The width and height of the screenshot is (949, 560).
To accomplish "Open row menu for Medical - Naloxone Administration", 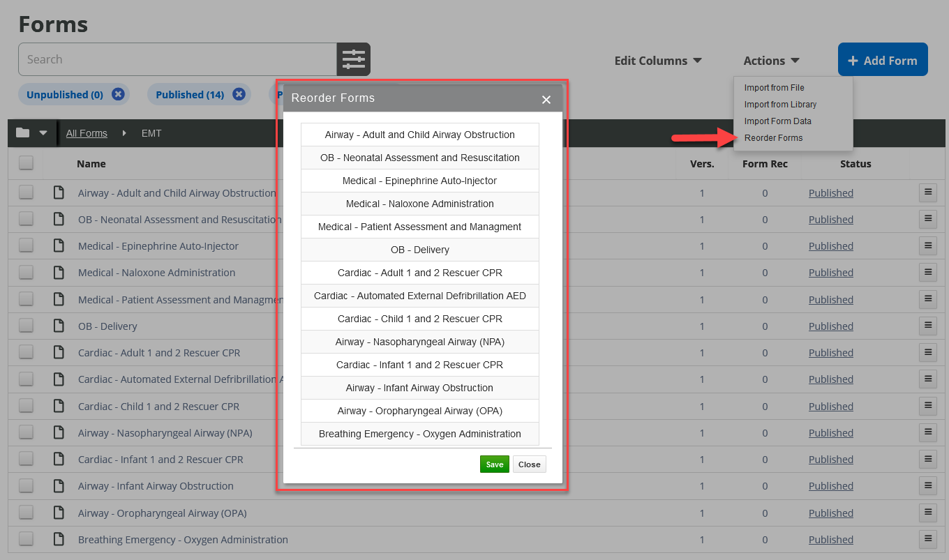I will [x=928, y=272].
